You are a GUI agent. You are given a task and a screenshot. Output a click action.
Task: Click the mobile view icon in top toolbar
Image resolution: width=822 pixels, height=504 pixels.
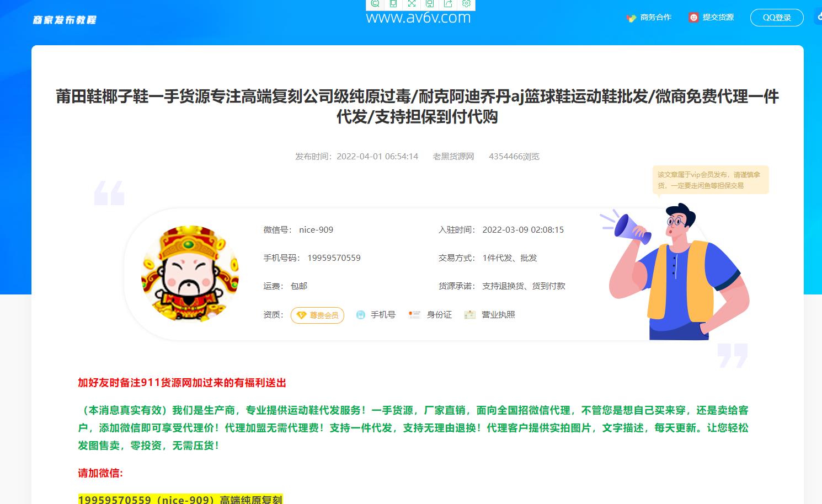pyautogui.click(x=393, y=4)
